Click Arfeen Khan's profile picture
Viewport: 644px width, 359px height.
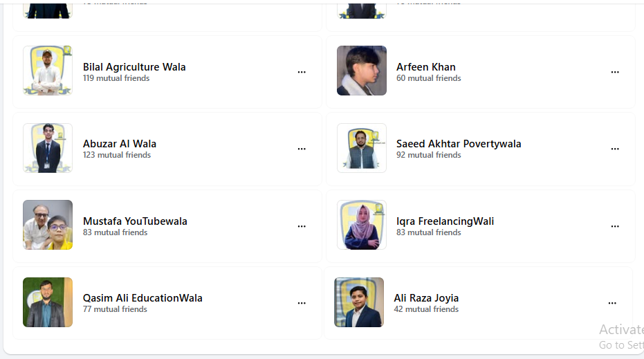[x=362, y=71]
